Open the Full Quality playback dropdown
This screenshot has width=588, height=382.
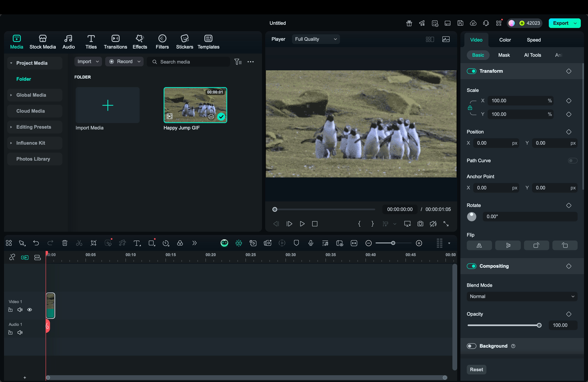315,39
